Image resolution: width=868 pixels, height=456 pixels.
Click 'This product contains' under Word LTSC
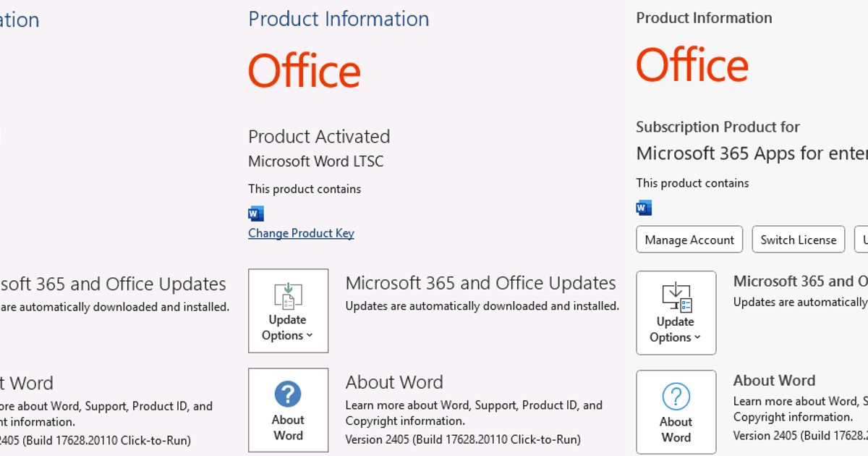click(305, 189)
